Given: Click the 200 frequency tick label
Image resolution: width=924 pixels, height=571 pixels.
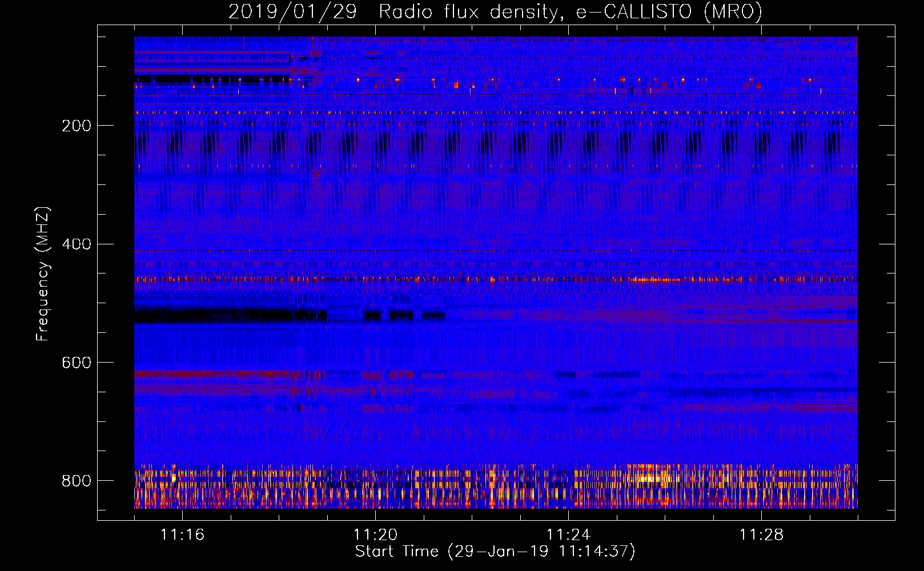Looking at the screenshot, I should pos(77,126).
